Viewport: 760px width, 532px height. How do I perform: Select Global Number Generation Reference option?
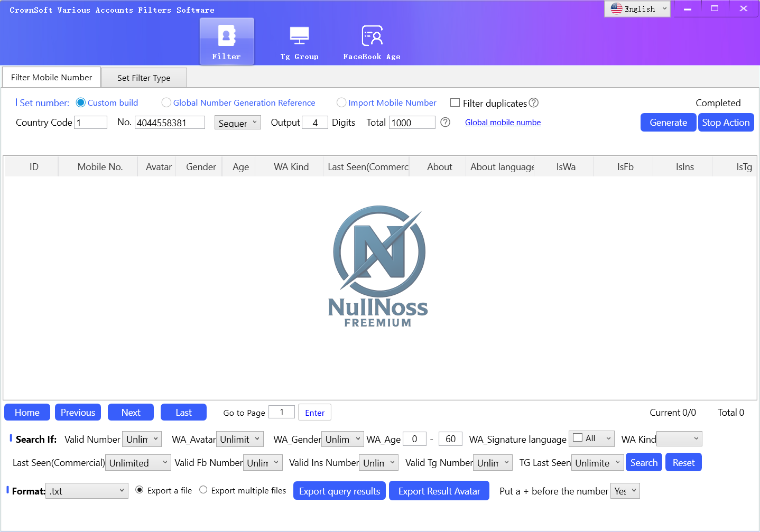pos(166,102)
